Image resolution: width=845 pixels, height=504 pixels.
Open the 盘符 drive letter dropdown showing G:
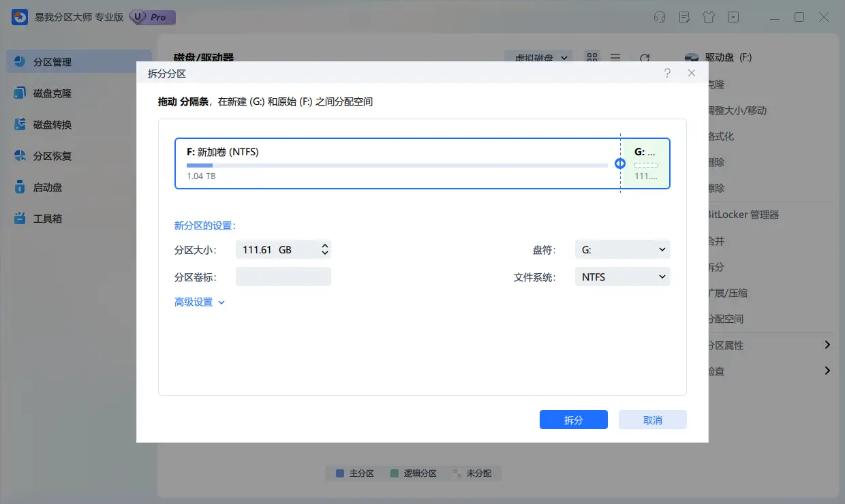[x=621, y=249]
